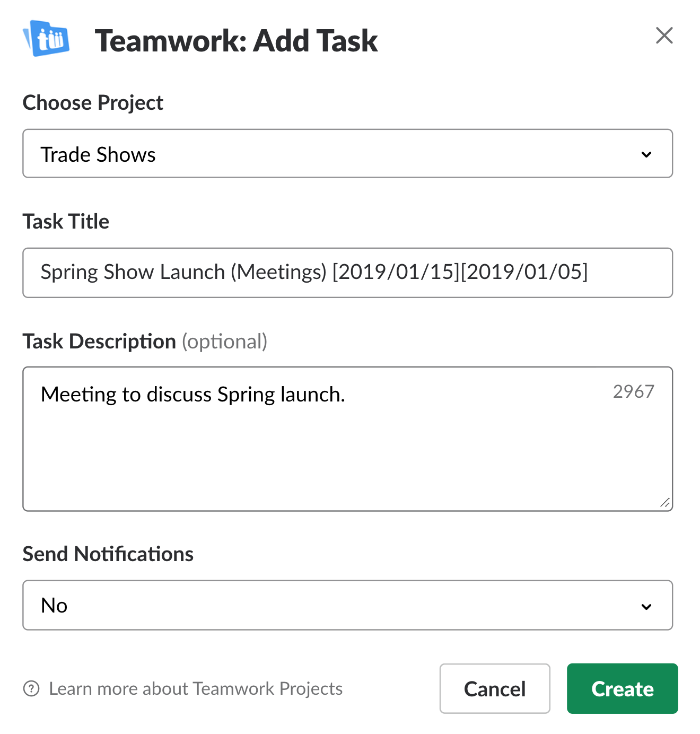
Task: Grab the description resize handle
Action: [x=665, y=502]
